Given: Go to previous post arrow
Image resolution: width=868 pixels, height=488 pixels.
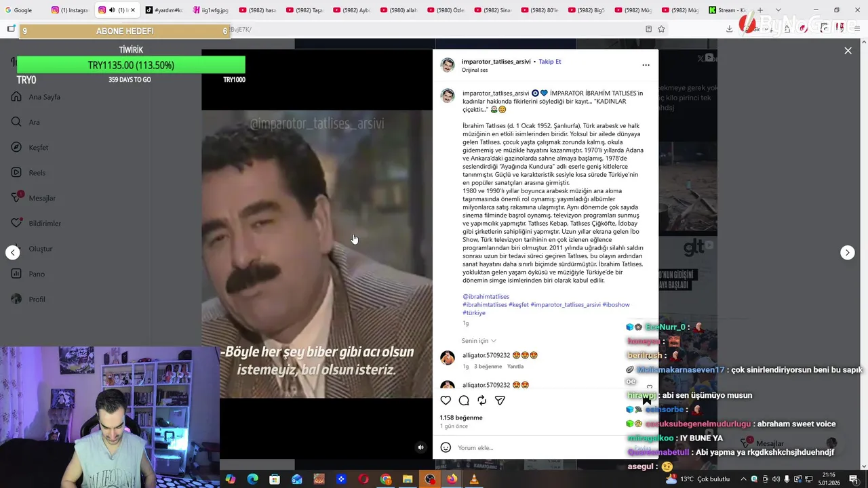Looking at the screenshot, I should [x=13, y=252].
